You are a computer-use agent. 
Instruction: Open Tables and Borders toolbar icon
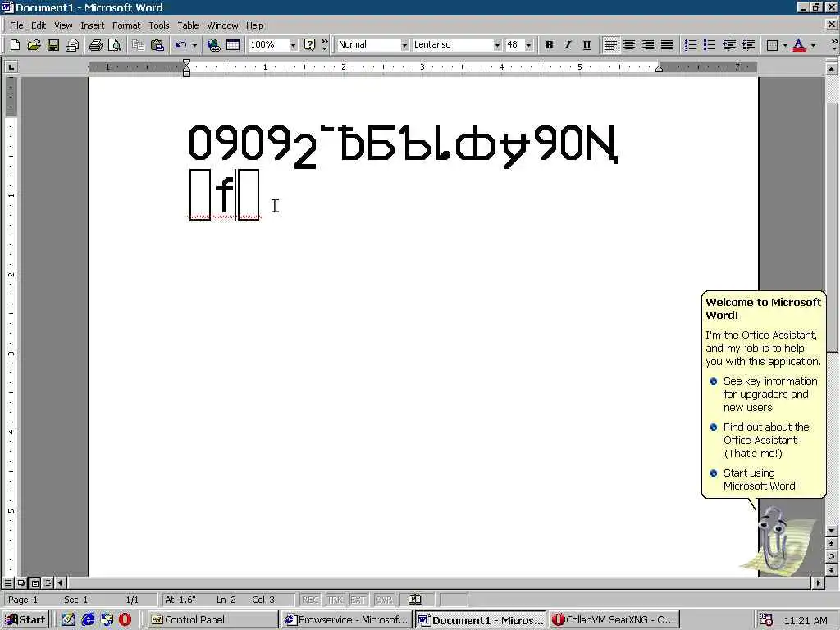[232, 45]
